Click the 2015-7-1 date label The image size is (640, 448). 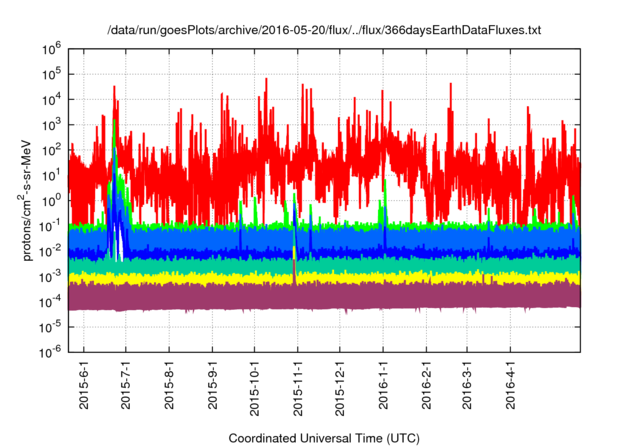click(126, 385)
